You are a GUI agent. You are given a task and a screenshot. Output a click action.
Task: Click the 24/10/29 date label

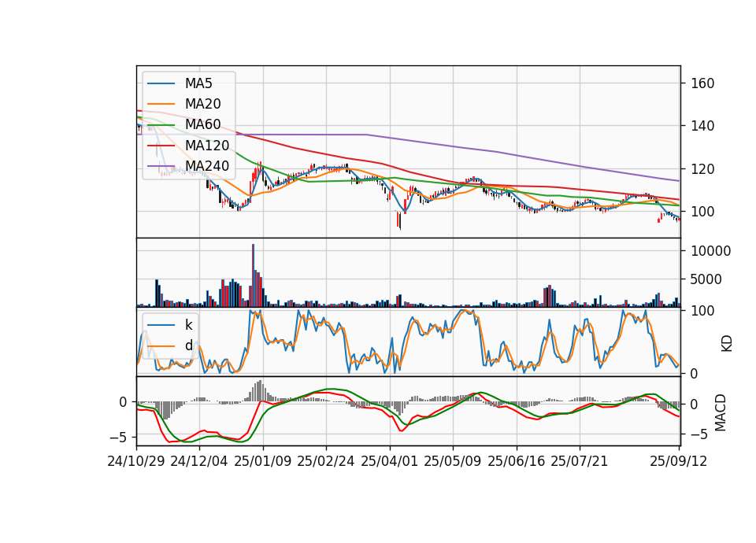(136, 461)
